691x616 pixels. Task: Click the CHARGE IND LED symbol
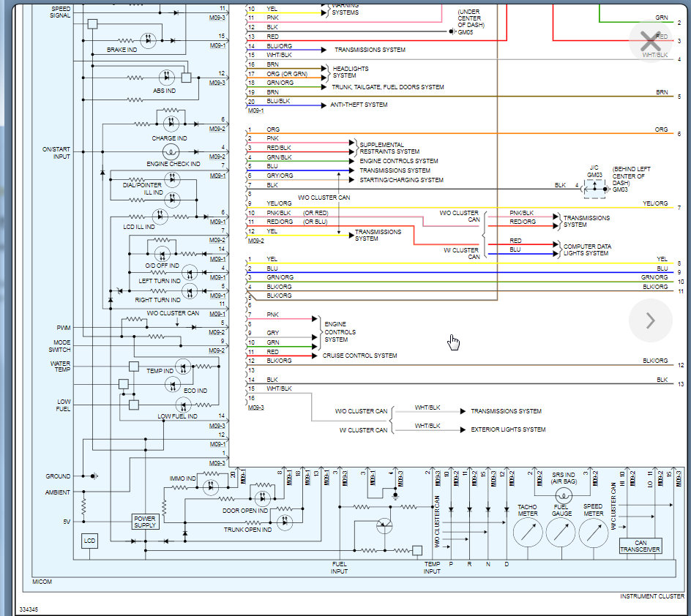tap(171, 124)
